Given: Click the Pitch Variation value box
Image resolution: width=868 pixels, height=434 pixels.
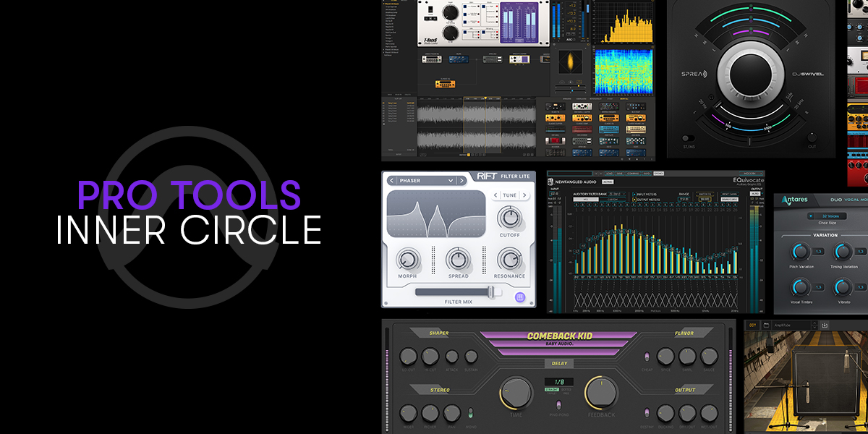Looking at the screenshot, I should (819, 252).
